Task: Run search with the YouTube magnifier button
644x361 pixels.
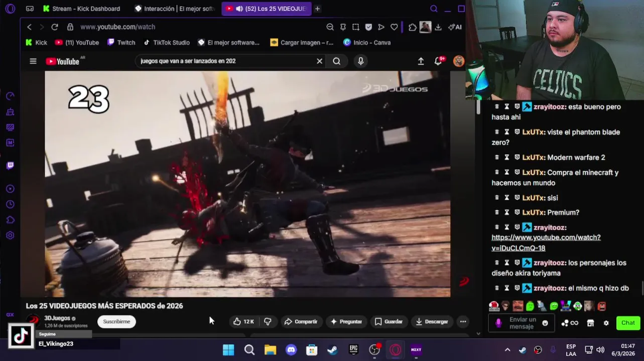Action: coord(337,61)
